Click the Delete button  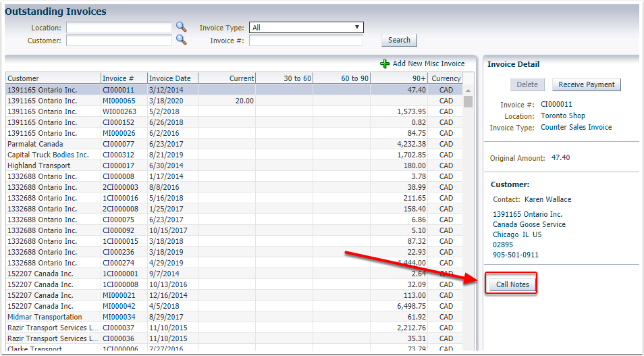pyautogui.click(x=527, y=84)
